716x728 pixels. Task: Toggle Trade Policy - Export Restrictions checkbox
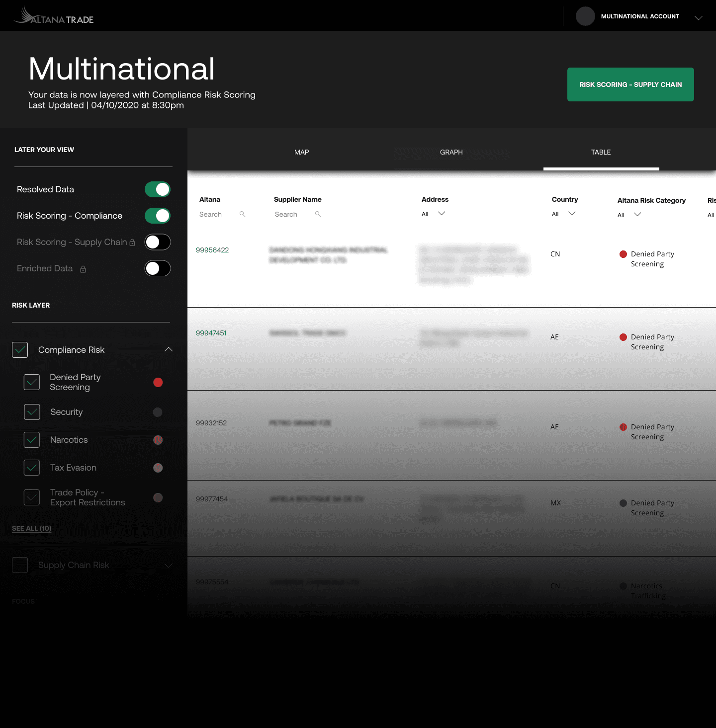tap(32, 497)
